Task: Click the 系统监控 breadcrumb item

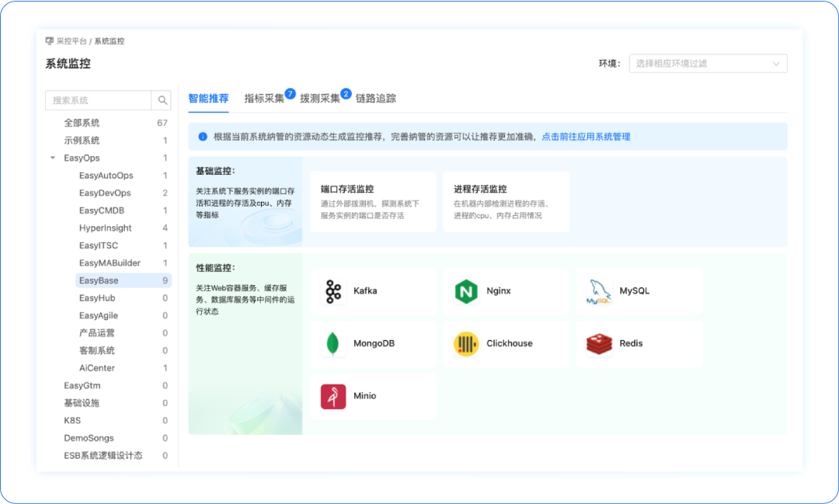Action: (110, 40)
